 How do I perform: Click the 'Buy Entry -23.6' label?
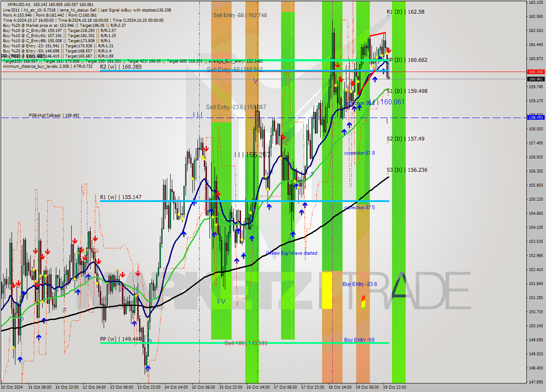tap(360, 284)
